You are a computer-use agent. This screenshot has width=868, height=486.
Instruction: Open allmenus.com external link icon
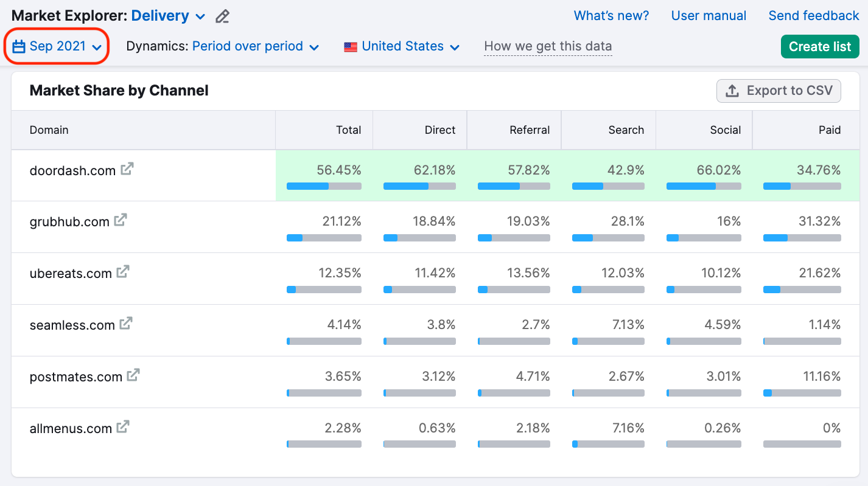[x=123, y=427]
